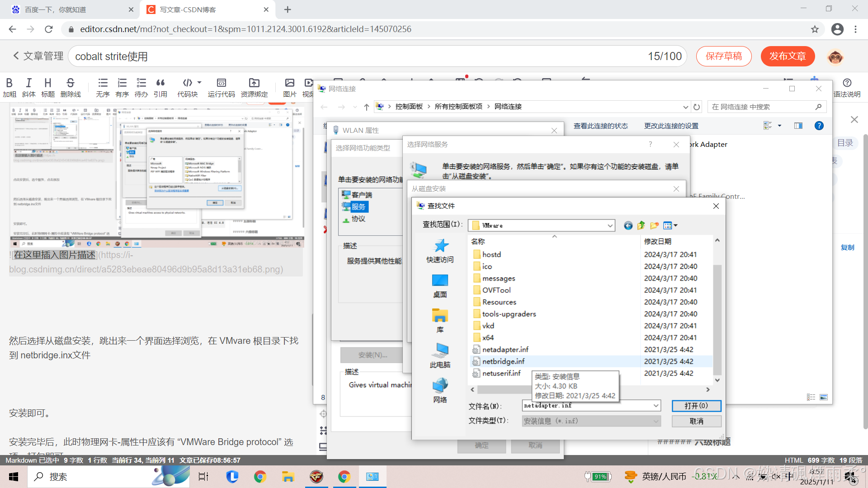
Task: Save draft with 保存草稿 button
Action: click(723, 56)
